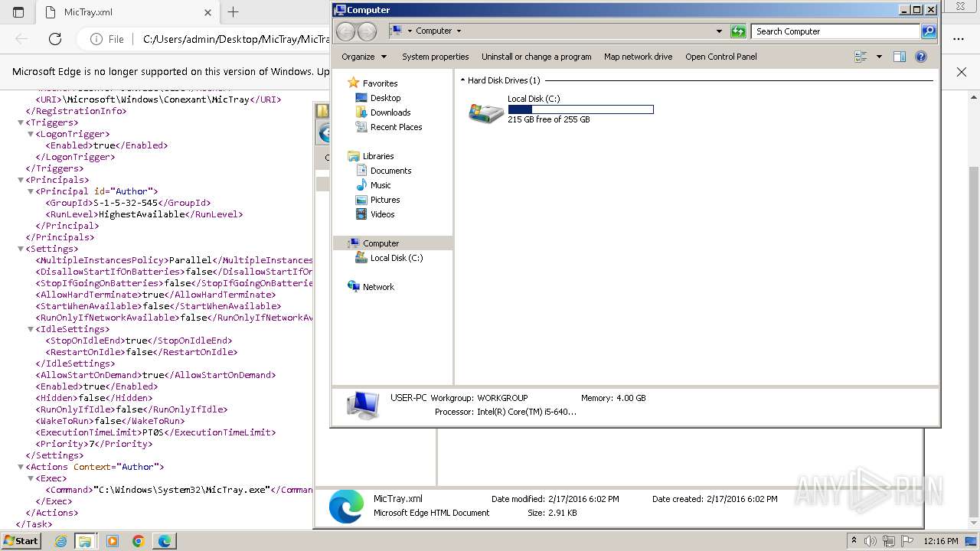
Task: Open the Documents library
Action: (390, 171)
